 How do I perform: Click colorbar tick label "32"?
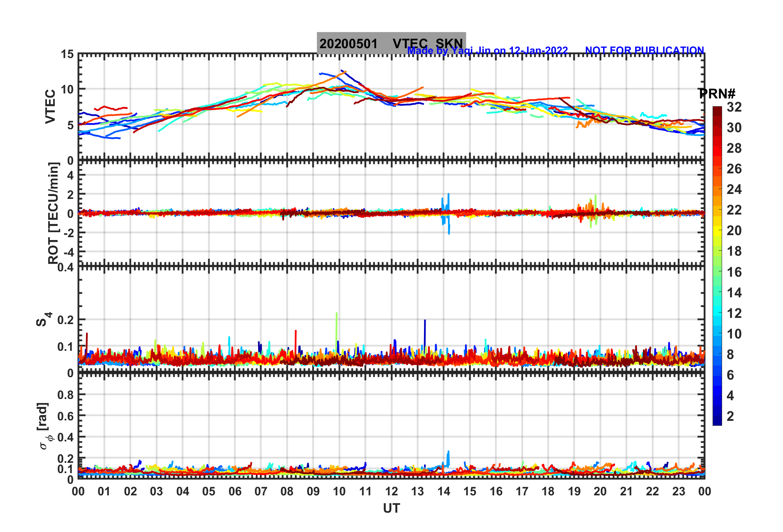coord(734,107)
